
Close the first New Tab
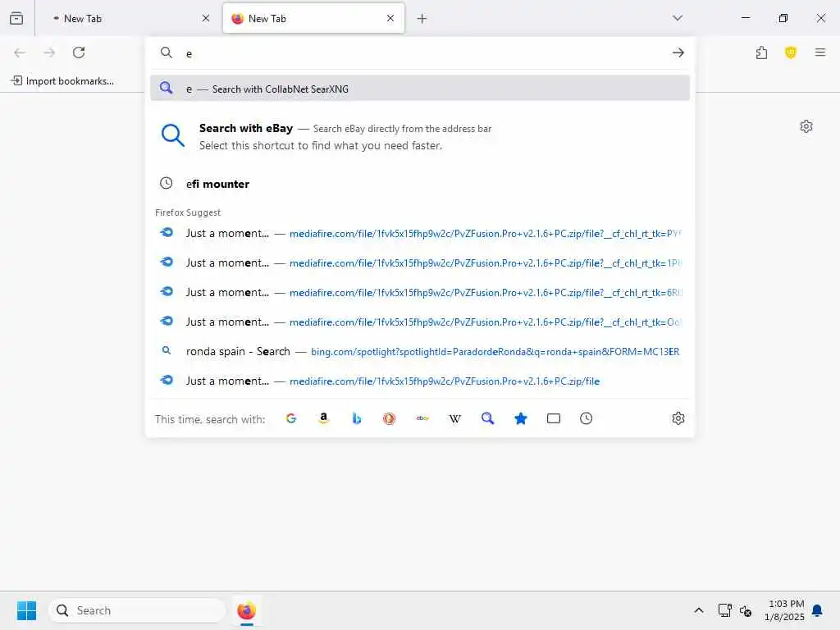206,18
